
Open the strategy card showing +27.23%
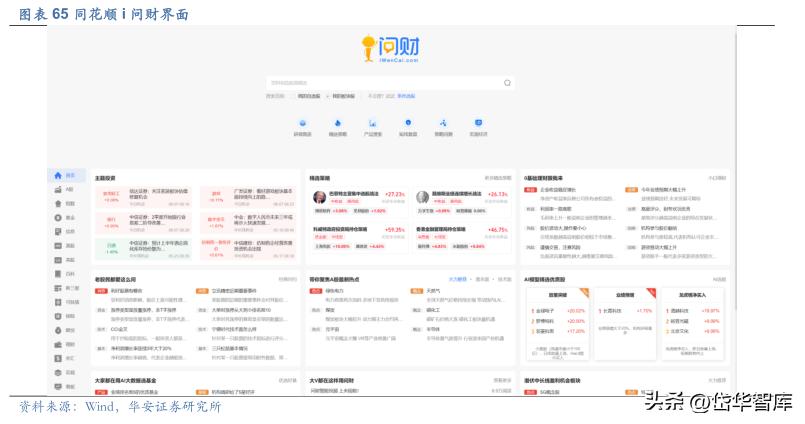coord(359,203)
